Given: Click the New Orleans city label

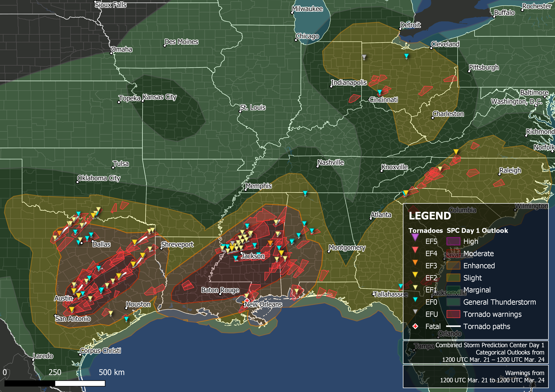Looking at the screenshot, I should pyautogui.click(x=263, y=304).
